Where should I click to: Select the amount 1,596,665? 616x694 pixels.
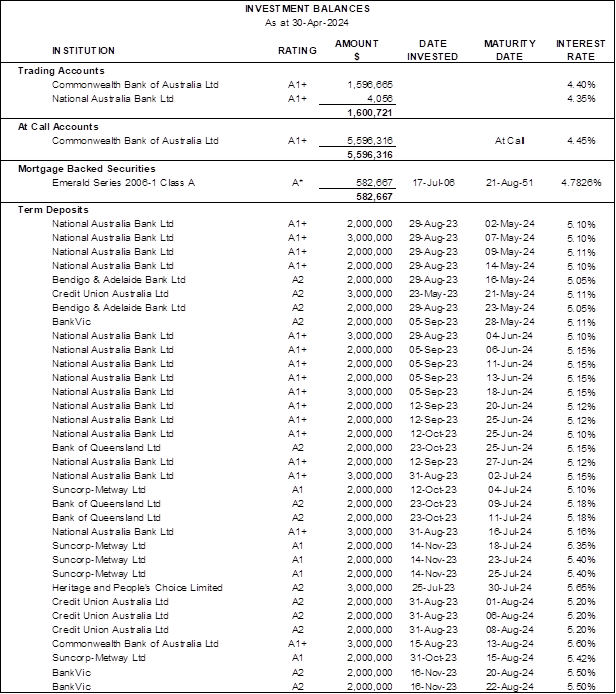[370, 85]
